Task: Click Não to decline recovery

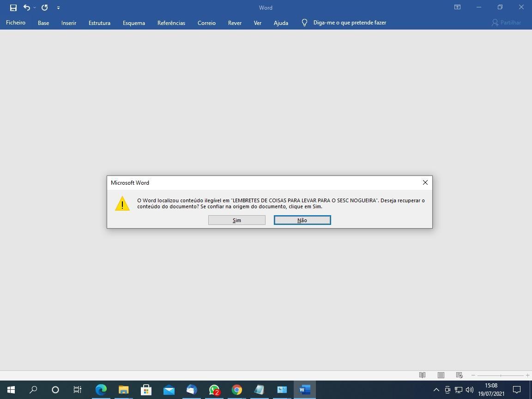Action: tap(302, 220)
